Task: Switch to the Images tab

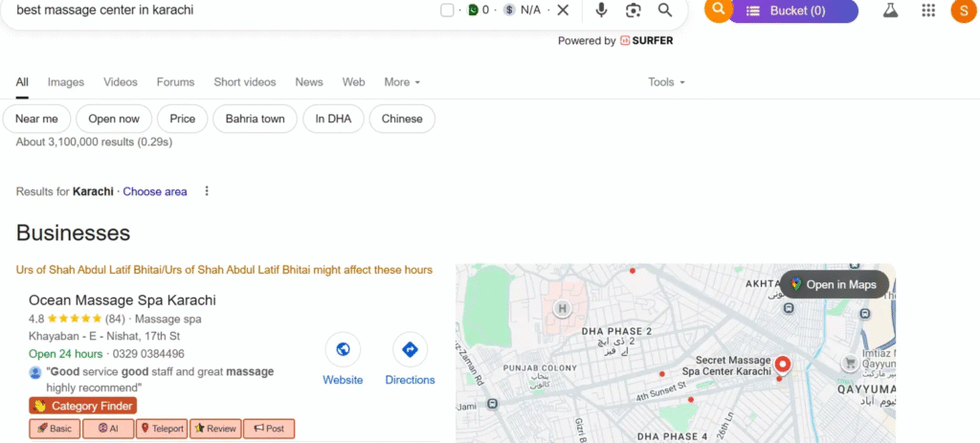Action: (66, 82)
